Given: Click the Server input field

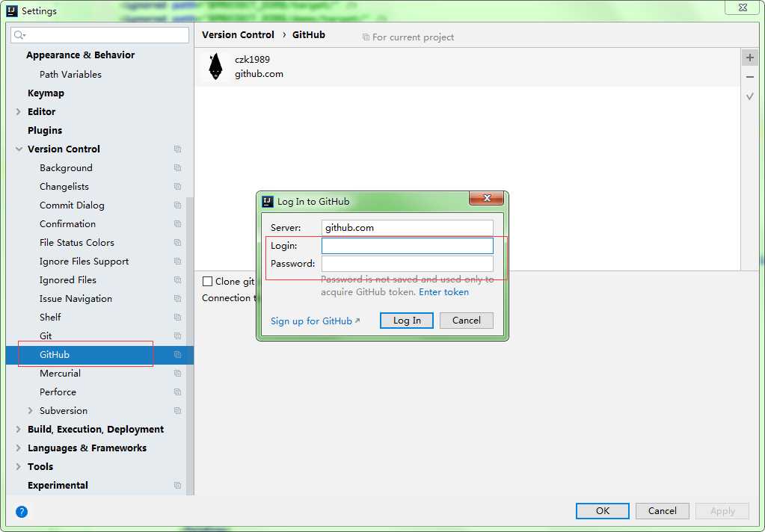Looking at the screenshot, I should click(x=408, y=228).
